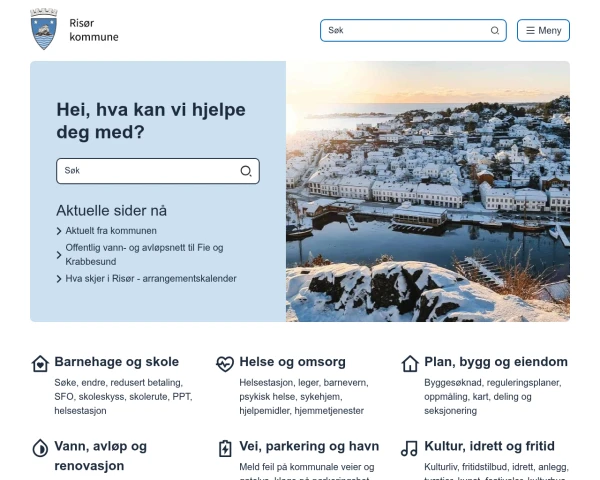Open the Meny hamburger menu
The image size is (600, 480).
543,30
